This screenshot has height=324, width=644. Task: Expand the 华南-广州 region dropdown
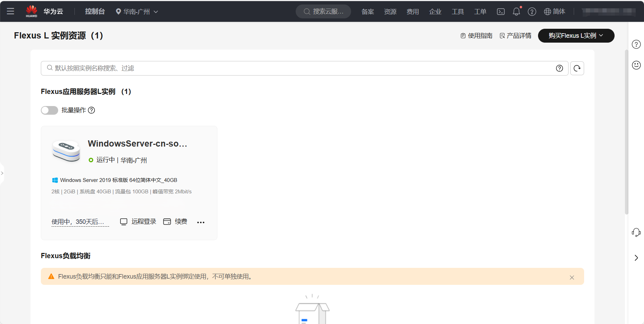coord(137,12)
